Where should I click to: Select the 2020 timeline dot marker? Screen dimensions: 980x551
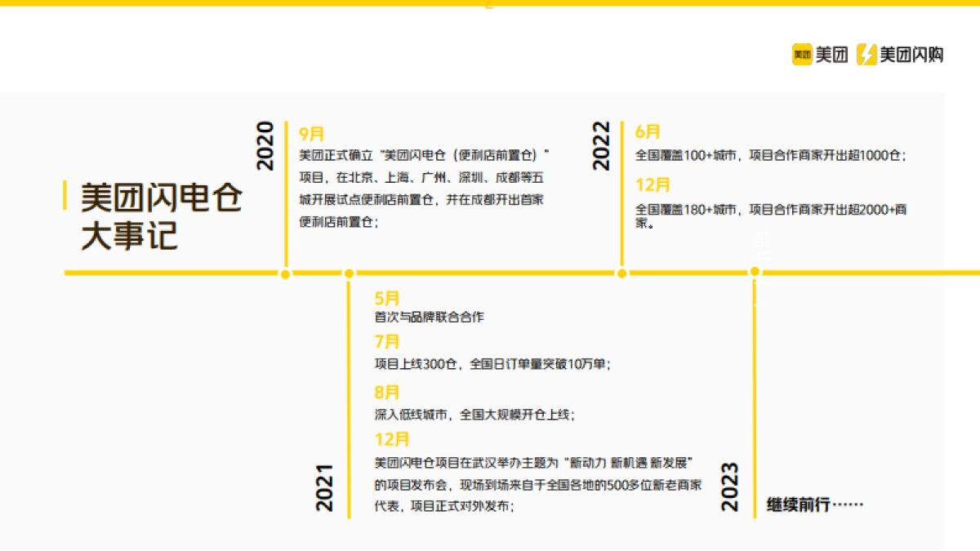(x=285, y=273)
